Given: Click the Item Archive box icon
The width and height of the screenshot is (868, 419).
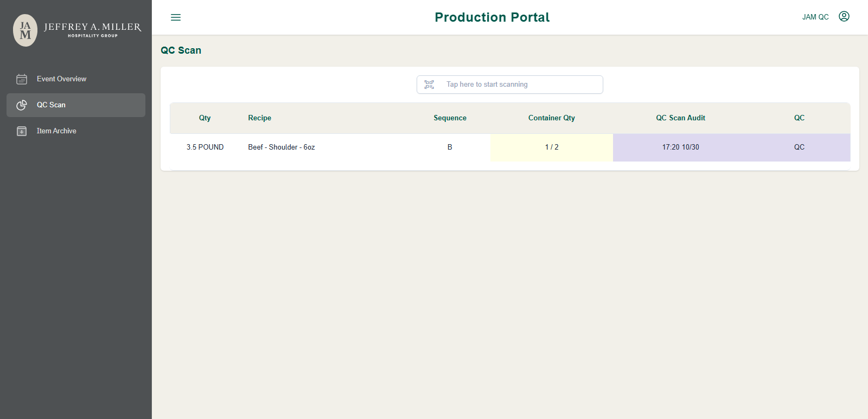Looking at the screenshot, I should (x=22, y=131).
